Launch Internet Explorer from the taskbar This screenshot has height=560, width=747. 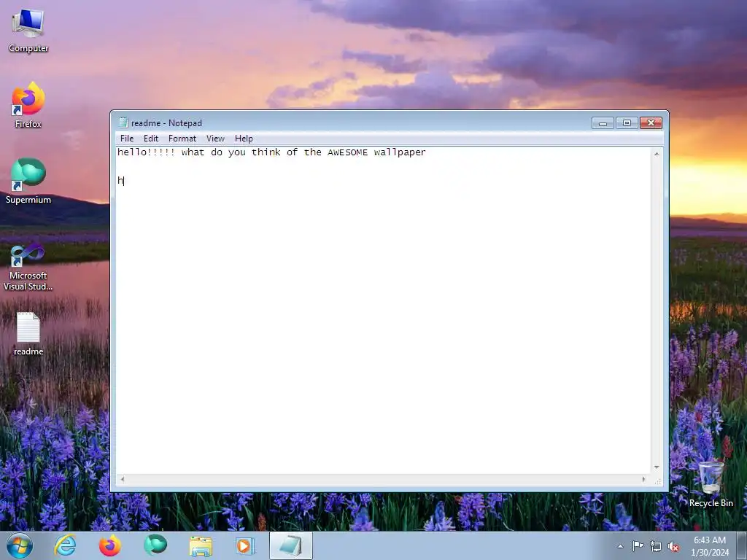[x=65, y=545]
